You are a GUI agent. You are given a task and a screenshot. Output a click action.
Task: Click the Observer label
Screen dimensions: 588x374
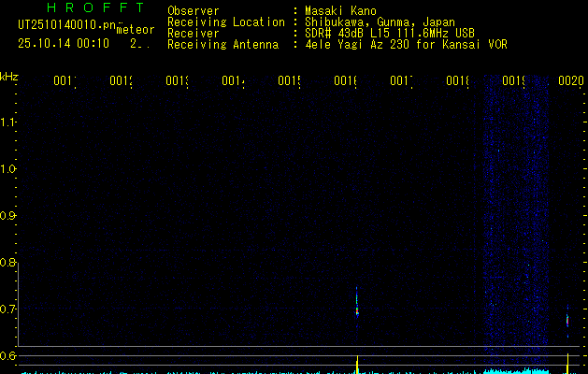pyautogui.click(x=194, y=11)
